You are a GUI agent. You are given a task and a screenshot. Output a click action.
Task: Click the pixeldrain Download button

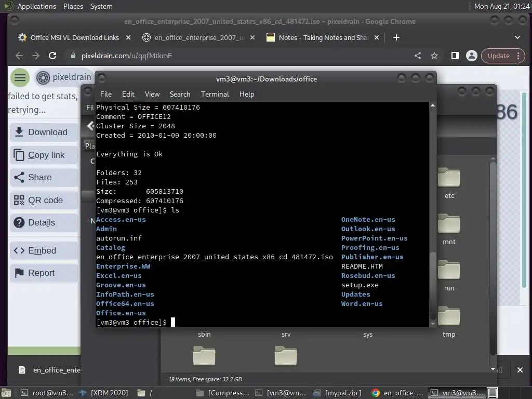click(x=44, y=132)
